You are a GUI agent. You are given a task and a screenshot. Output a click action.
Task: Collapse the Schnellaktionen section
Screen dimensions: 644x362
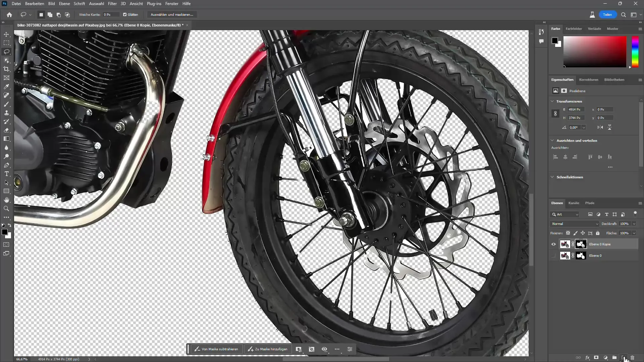coord(552,177)
